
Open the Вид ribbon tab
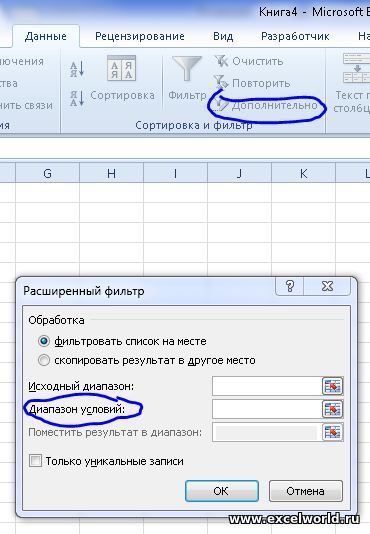click(x=223, y=36)
